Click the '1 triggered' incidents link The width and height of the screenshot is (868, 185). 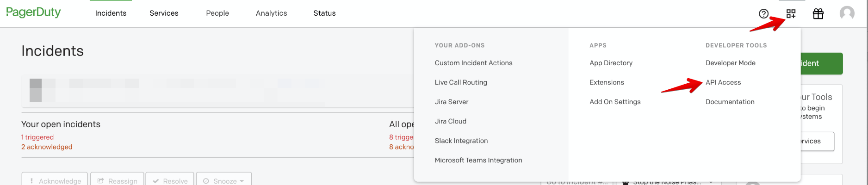click(x=37, y=137)
